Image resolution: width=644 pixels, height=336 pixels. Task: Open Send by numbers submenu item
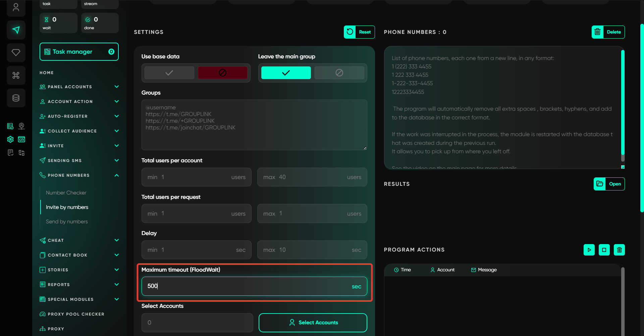pos(67,222)
